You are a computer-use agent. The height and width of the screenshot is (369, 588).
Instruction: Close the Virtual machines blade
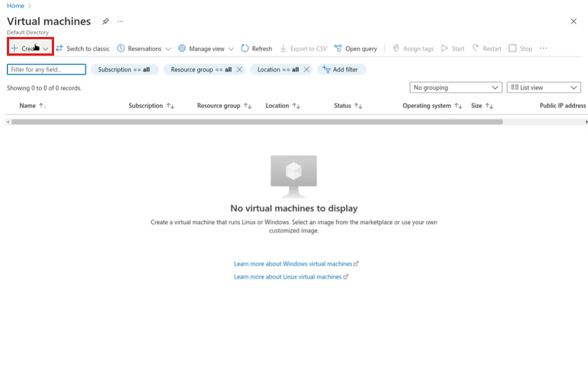[x=573, y=22]
